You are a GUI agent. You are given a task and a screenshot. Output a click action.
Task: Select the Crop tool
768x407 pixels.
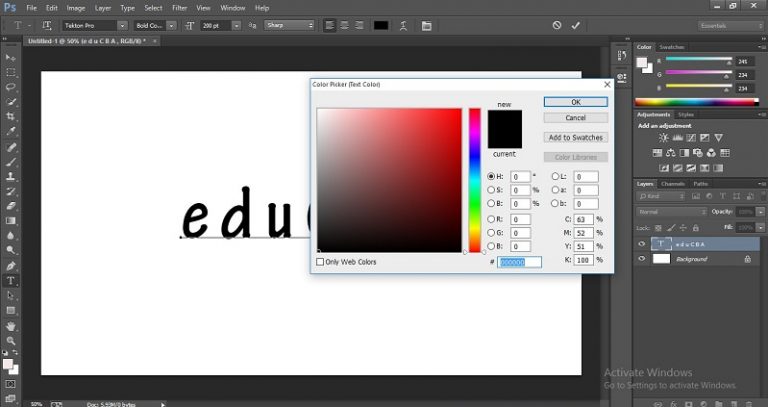(x=11, y=117)
